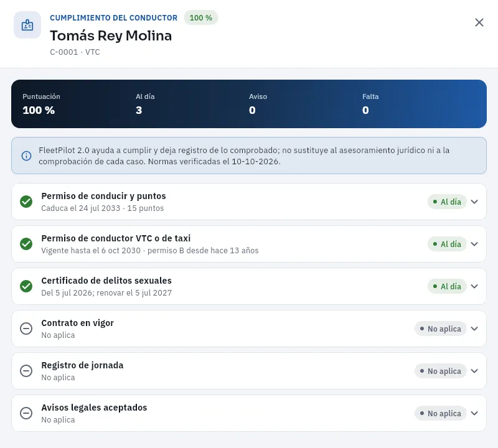The image size is (498, 448).
Task: Click the CUMPLIMIENTO DEL CONDUCTOR heading
Action: point(114,18)
